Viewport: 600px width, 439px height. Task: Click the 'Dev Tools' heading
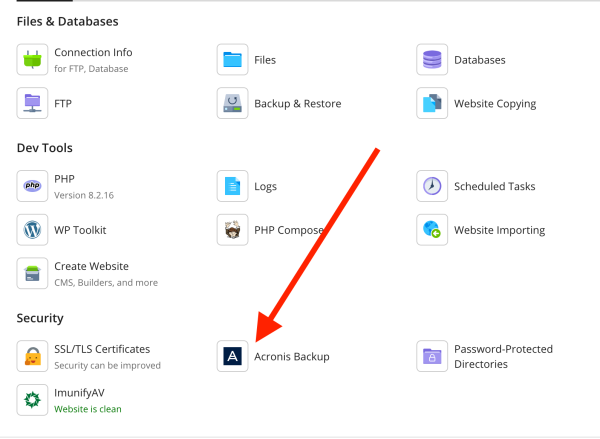(45, 148)
